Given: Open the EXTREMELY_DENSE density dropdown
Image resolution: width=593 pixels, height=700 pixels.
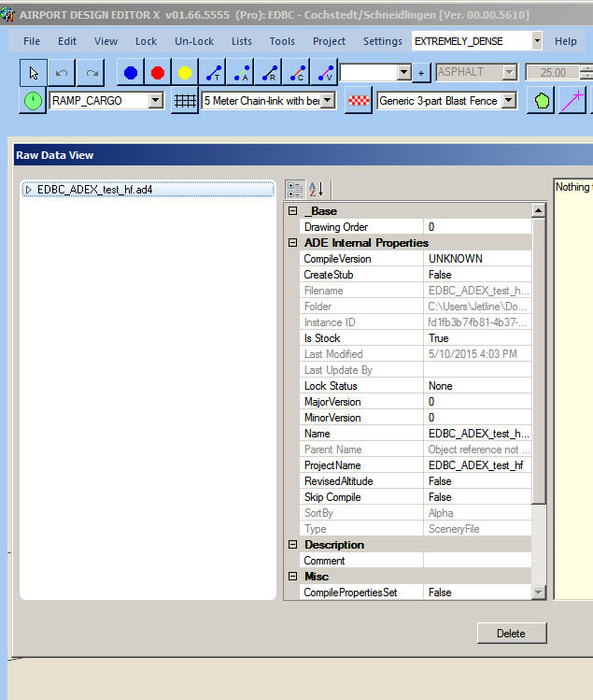Looking at the screenshot, I should coord(536,41).
